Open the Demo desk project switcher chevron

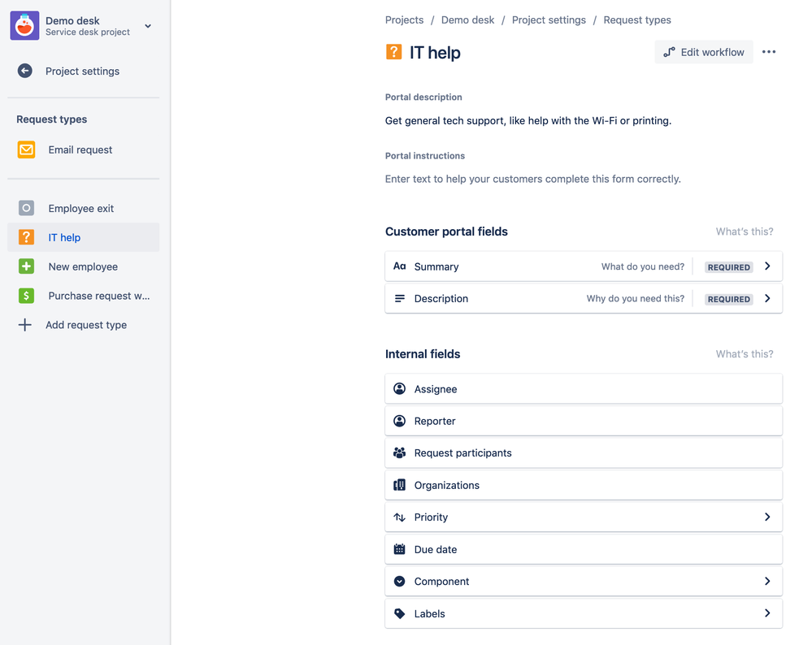(147, 25)
